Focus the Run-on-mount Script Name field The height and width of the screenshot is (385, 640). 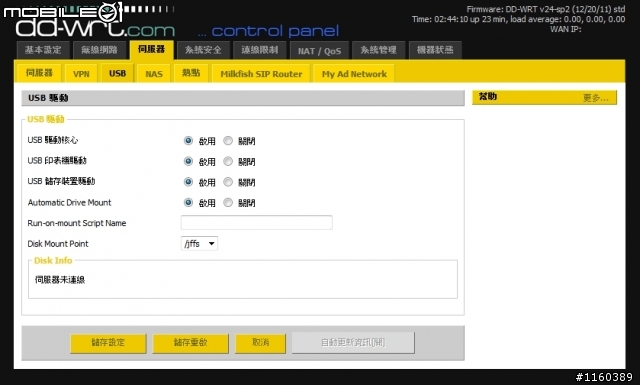(257, 223)
